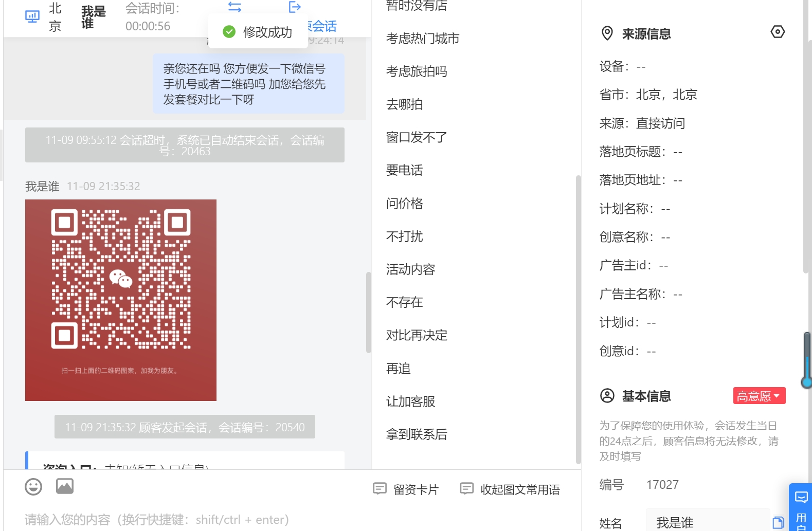Click the location pin icon beside 来源信息

click(x=607, y=33)
